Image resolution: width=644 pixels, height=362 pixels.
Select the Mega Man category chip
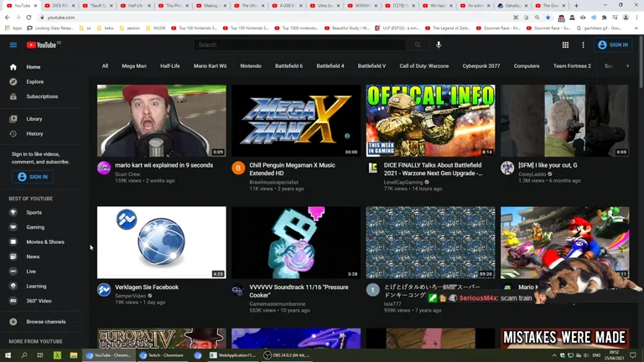(134, 66)
